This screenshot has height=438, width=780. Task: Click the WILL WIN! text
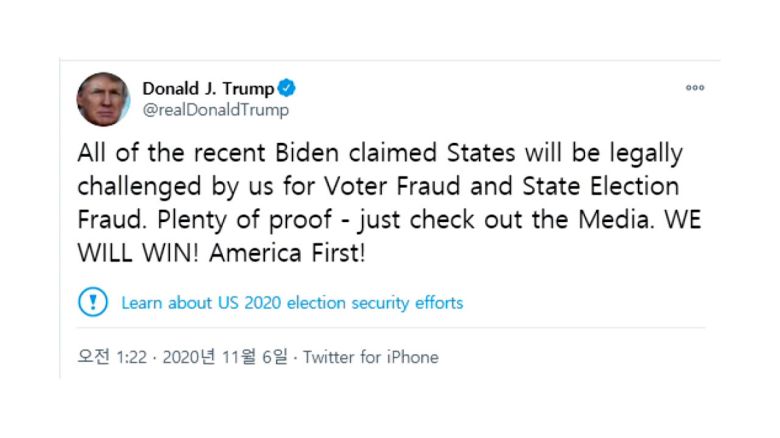139,253
